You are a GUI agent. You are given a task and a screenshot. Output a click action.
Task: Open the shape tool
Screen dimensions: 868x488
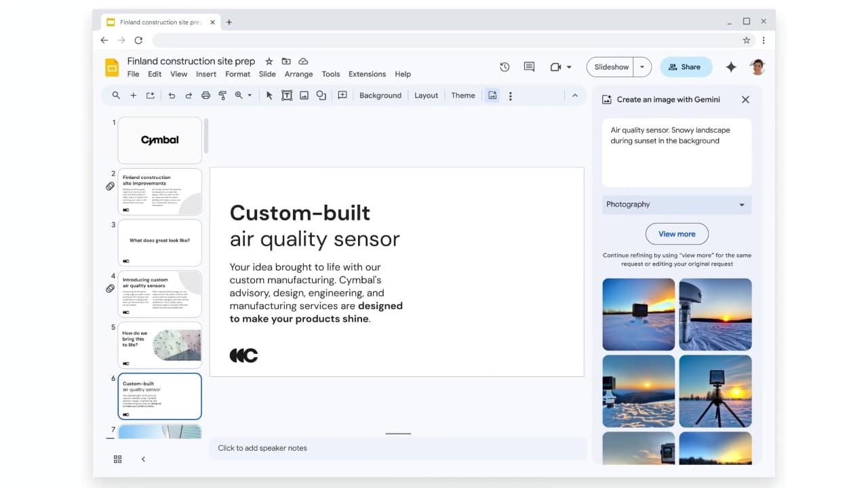[x=321, y=96]
